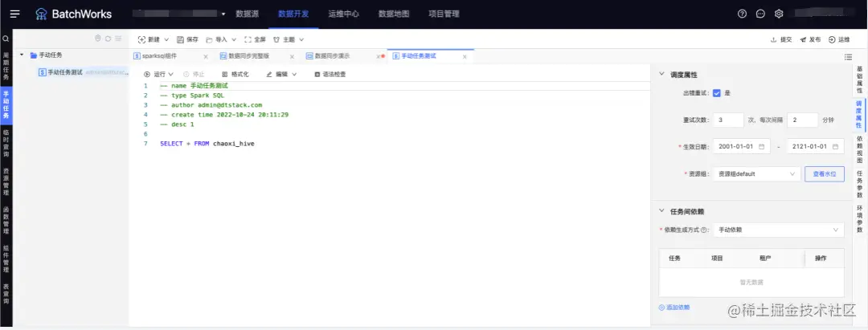This screenshot has height=330, width=868.
Task: Open the project selector dropdown in header
Action: coord(180,14)
